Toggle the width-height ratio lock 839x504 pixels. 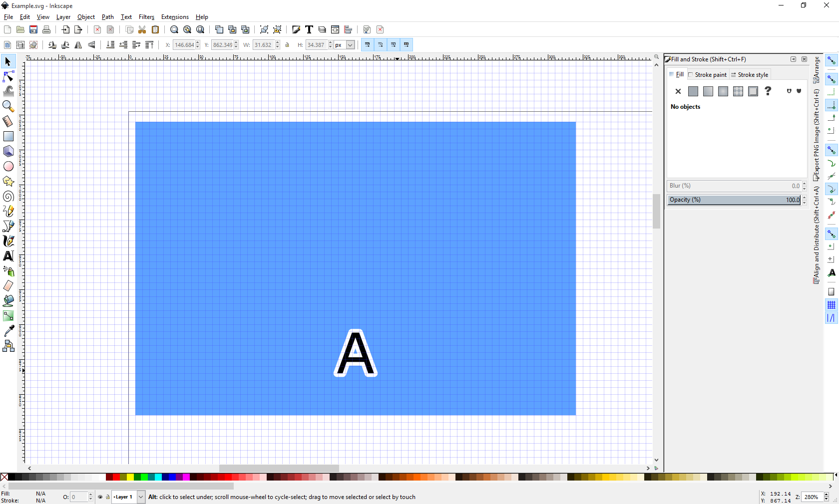(x=287, y=45)
